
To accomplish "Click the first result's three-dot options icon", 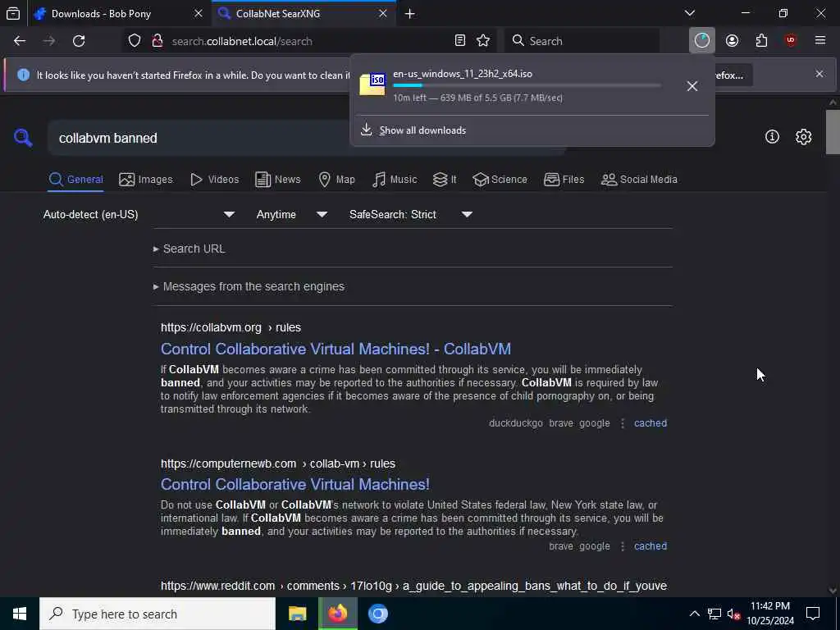I will [x=623, y=423].
